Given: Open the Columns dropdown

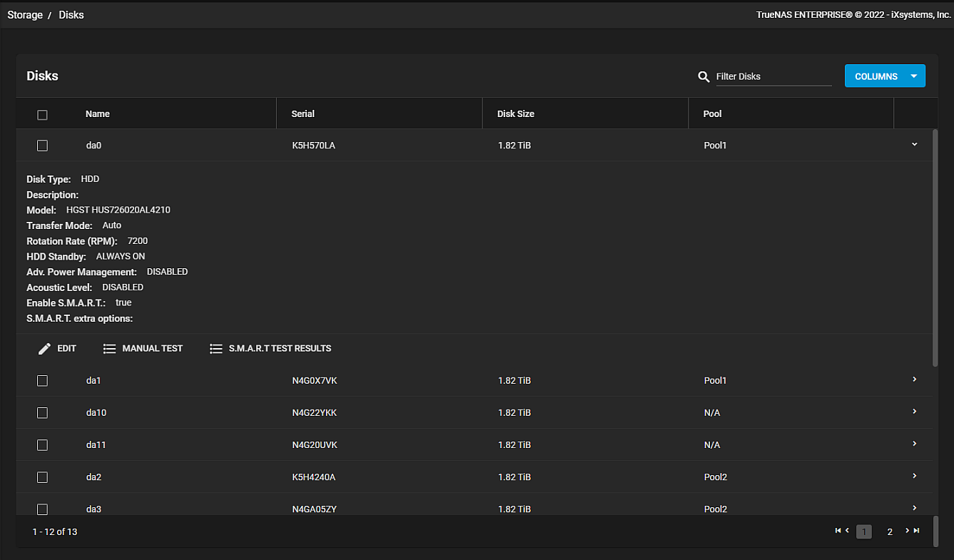Looking at the screenshot, I should (x=885, y=76).
